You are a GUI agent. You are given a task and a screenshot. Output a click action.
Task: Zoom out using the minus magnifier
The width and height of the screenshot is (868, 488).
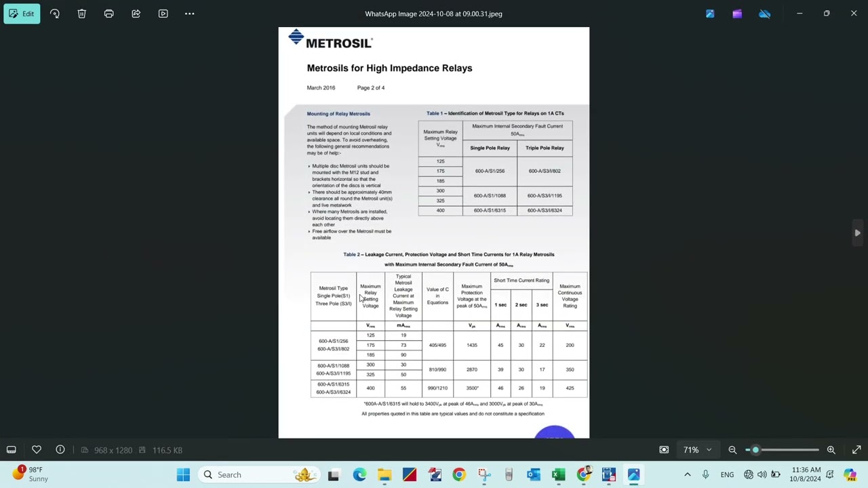coord(732,450)
